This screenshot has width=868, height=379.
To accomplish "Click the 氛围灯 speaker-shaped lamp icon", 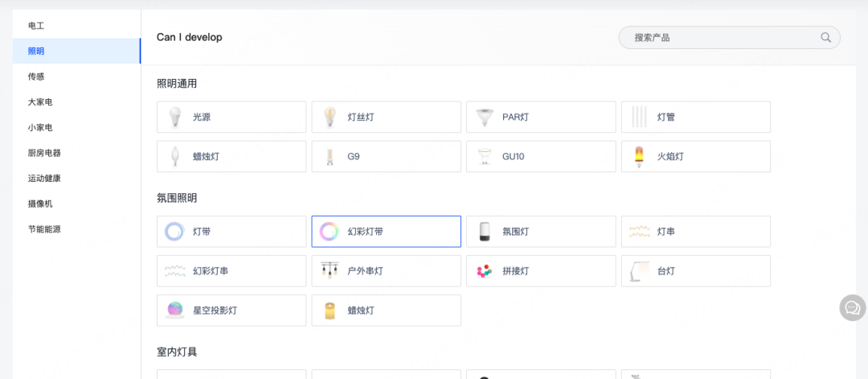I will (485, 232).
